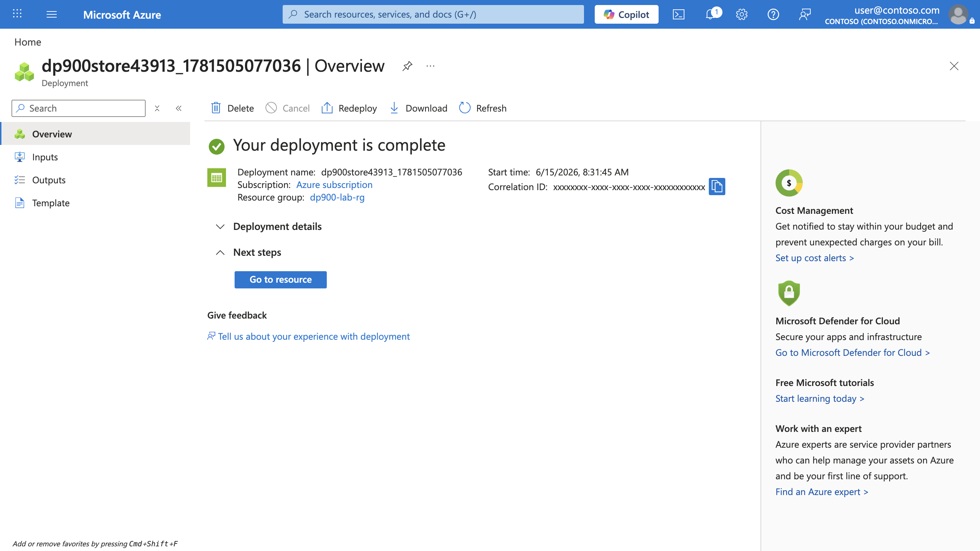
Task: Copy the Correlation ID
Action: click(x=717, y=187)
